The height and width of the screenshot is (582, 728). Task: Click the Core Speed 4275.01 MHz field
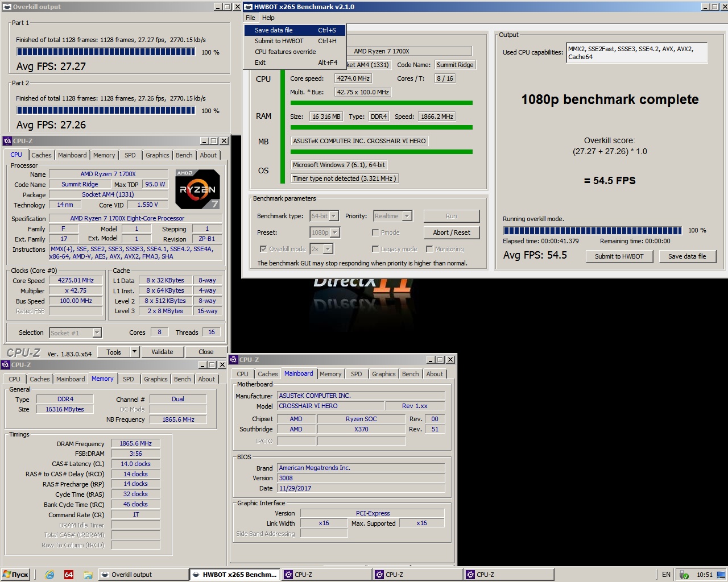coord(76,280)
